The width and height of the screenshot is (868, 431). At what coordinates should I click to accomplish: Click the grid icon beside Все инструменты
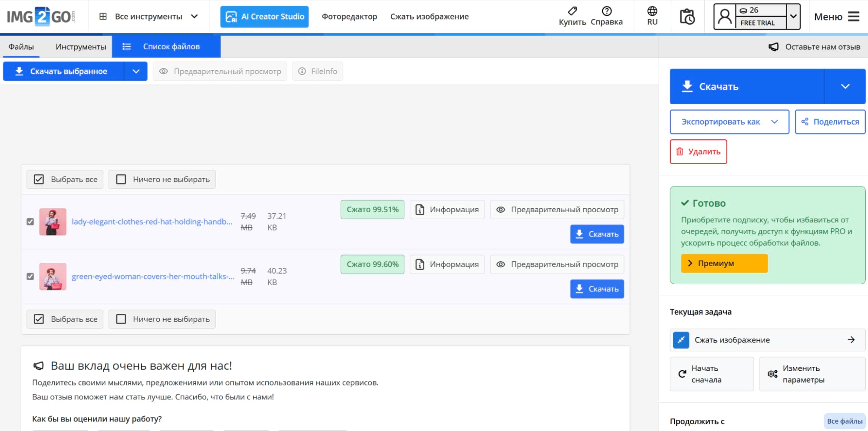coord(103,16)
